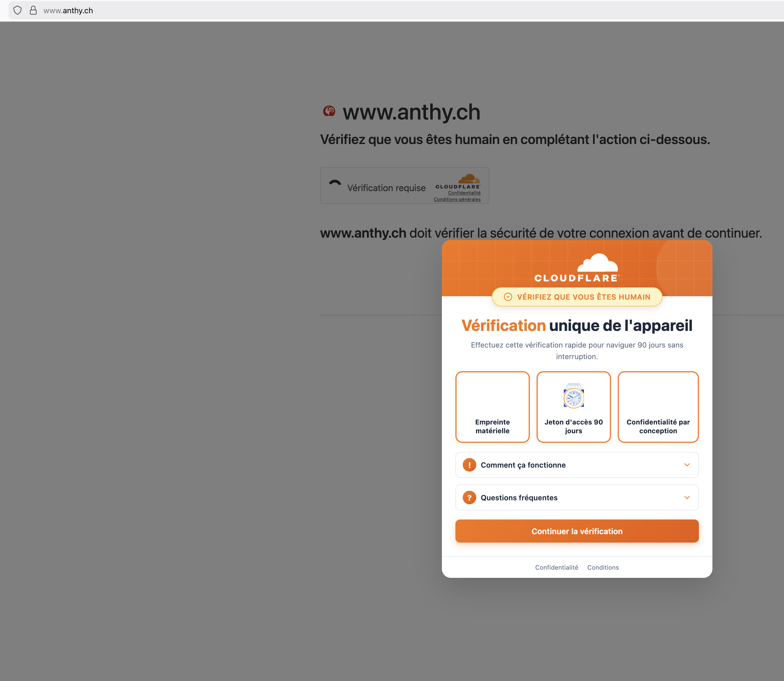This screenshot has height=681, width=784.
Task: Click the red anthy.ch site favicon
Action: [329, 111]
